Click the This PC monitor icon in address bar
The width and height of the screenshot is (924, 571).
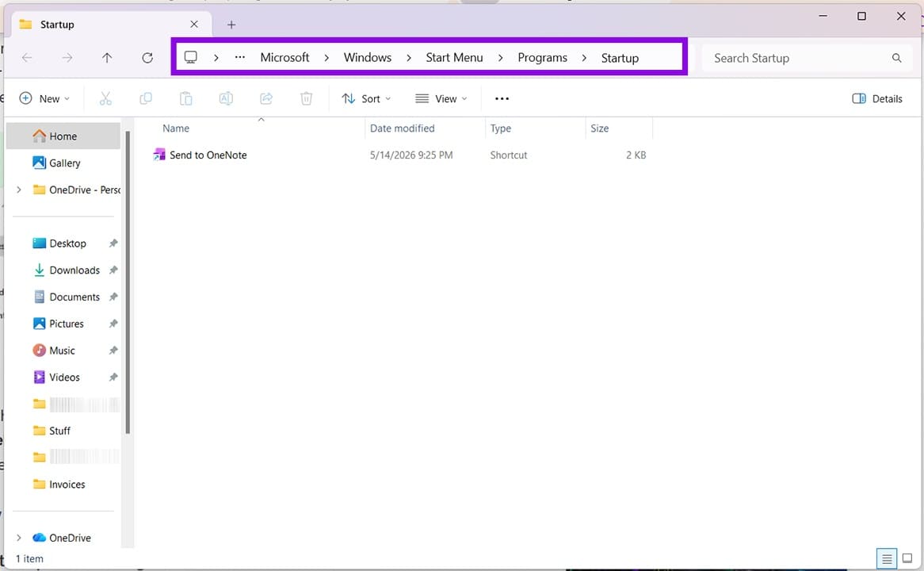click(190, 57)
